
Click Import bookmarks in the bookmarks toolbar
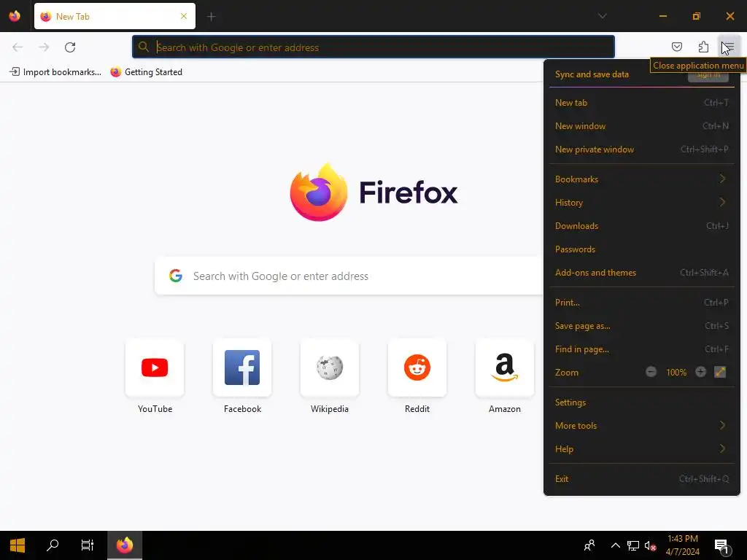pyautogui.click(x=55, y=72)
